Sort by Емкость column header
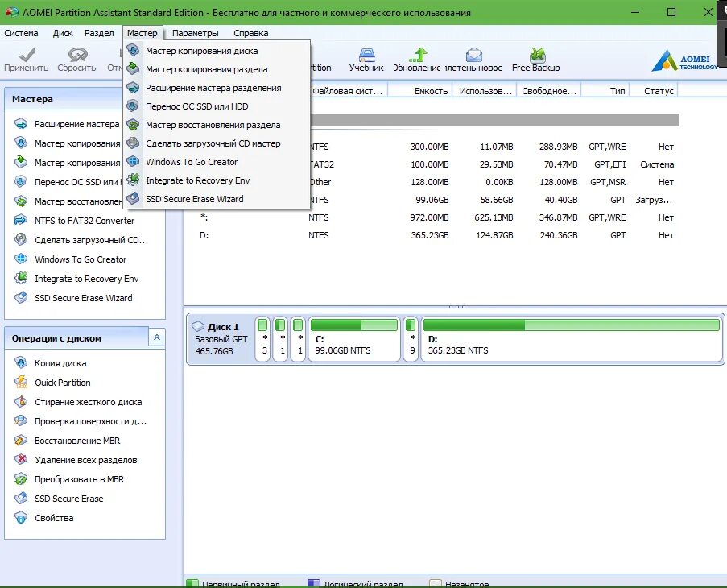727x588 pixels. pos(420,91)
